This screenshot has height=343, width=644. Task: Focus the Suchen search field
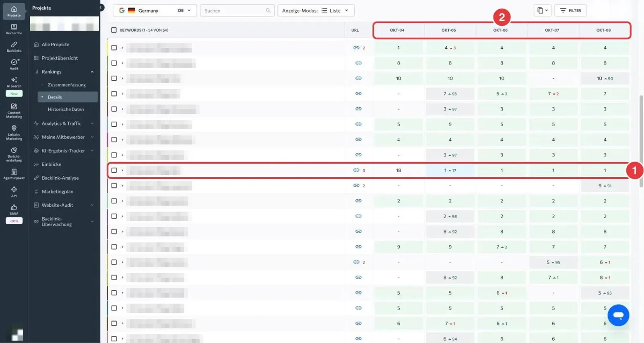(x=237, y=10)
